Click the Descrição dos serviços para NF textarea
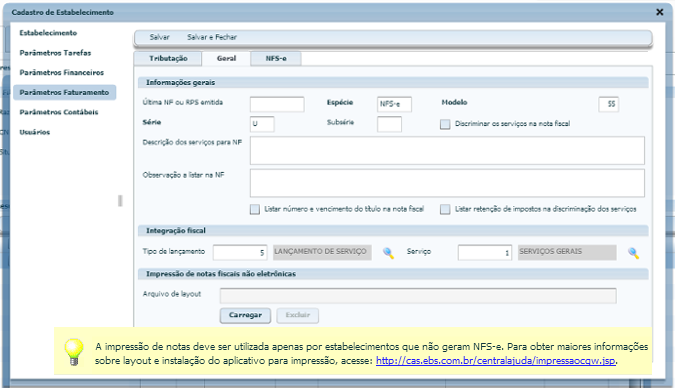 447,150
